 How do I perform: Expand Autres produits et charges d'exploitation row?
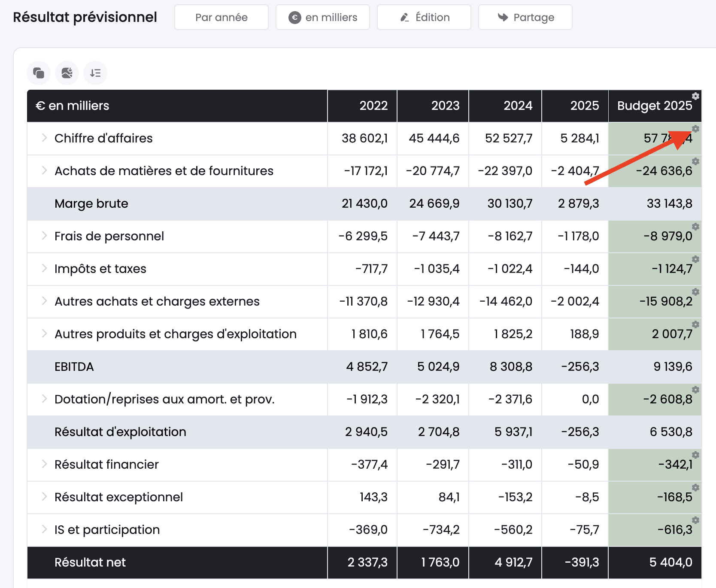tap(44, 333)
